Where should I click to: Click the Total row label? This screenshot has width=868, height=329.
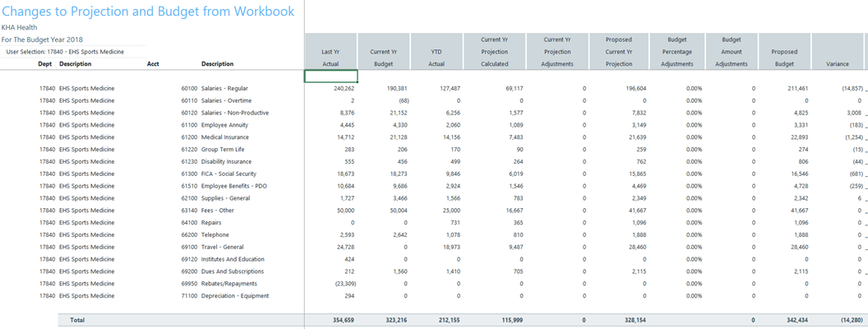(x=78, y=319)
